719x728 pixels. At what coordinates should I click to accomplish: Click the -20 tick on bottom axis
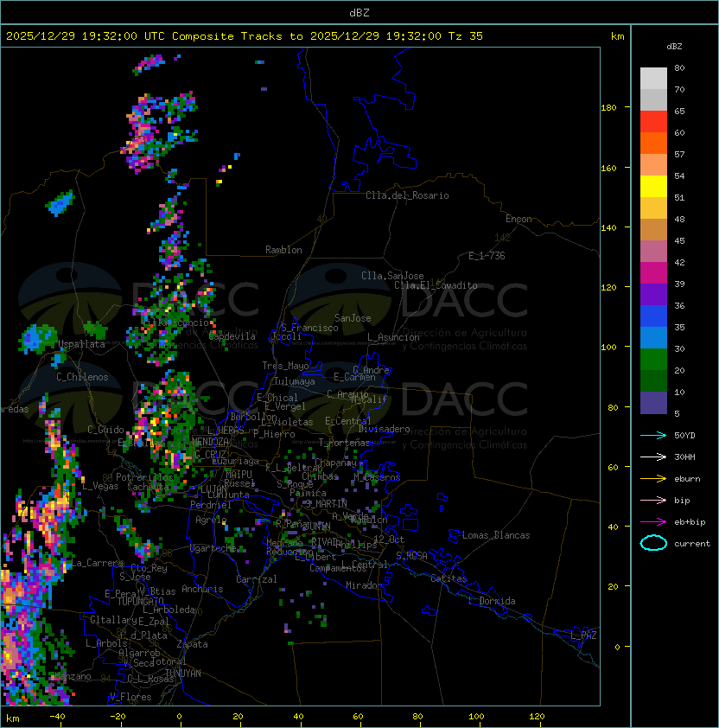click(118, 717)
